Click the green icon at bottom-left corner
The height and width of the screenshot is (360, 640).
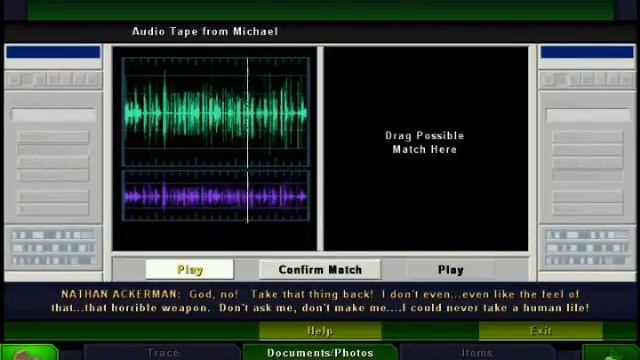click(x=29, y=352)
